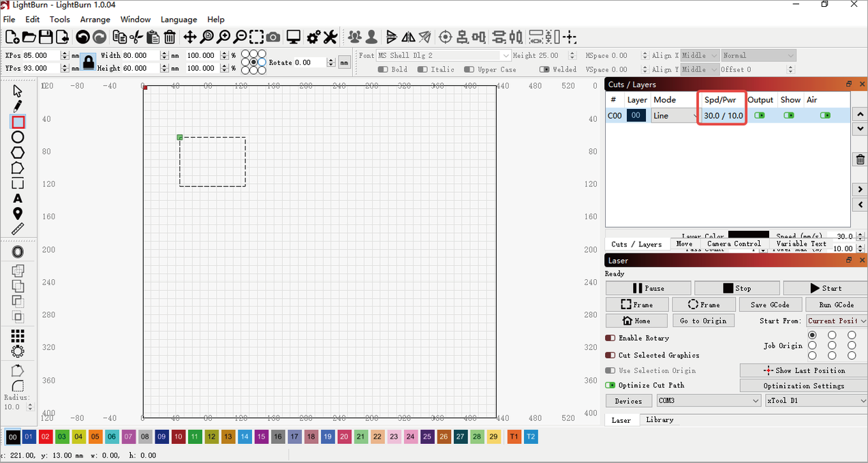Open the Tools menu

tap(60, 20)
